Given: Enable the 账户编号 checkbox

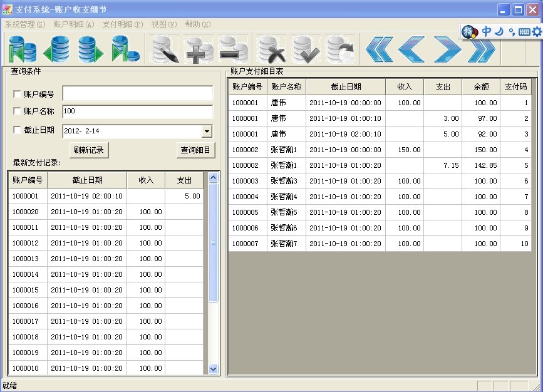Looking at the screenshot, I should click(17, 95).
